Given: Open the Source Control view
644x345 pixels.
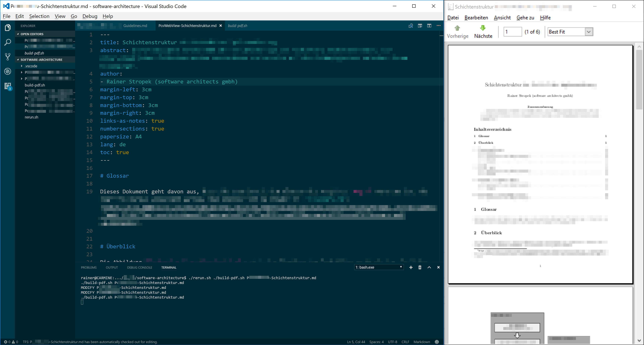Looking at the screenshot, I should 8,57.
